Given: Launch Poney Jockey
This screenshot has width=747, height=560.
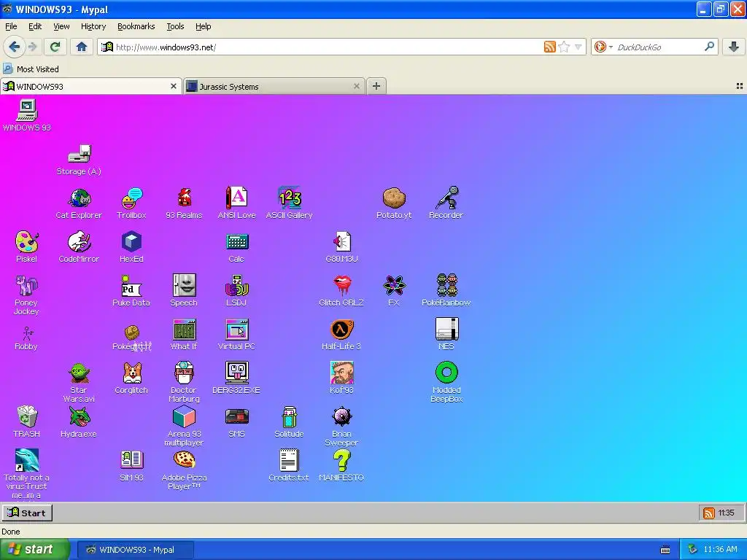Looking at the screenshot, I should pyautogui.click(x=26, y=286).
